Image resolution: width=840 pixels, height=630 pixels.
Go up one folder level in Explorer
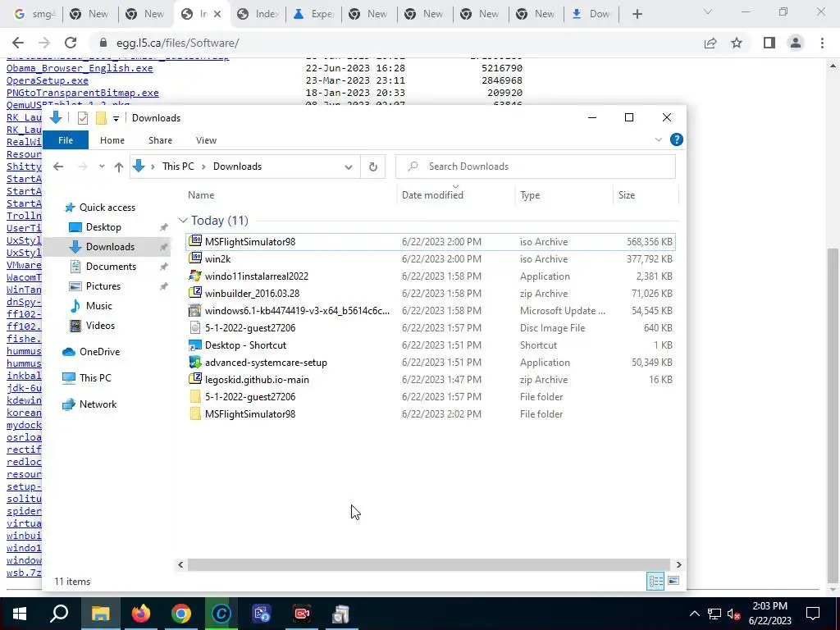119,167
